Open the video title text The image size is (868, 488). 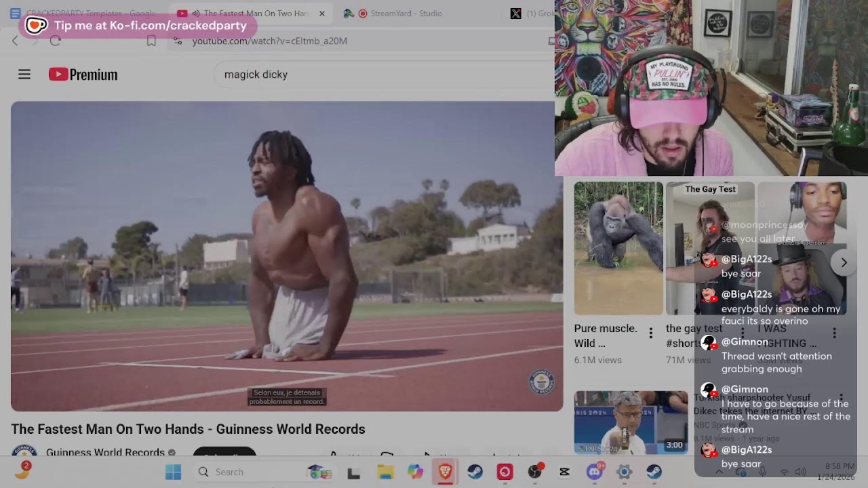(188, 429)
